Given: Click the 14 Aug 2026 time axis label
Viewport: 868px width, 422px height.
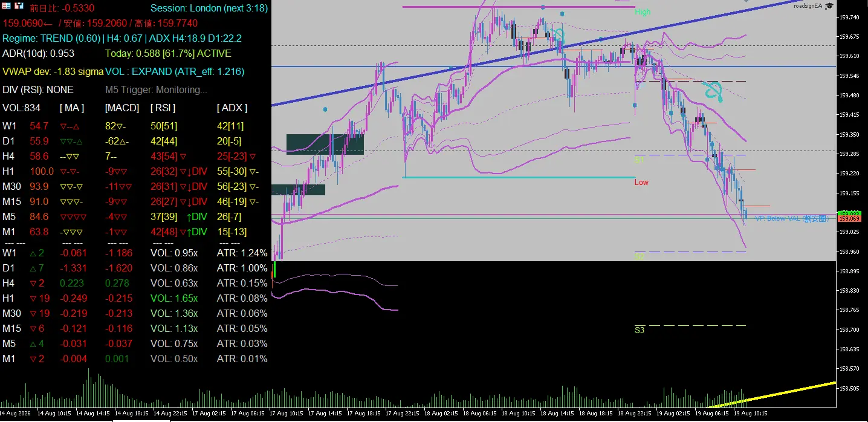Looking at the screenshot, I should 14,414.
